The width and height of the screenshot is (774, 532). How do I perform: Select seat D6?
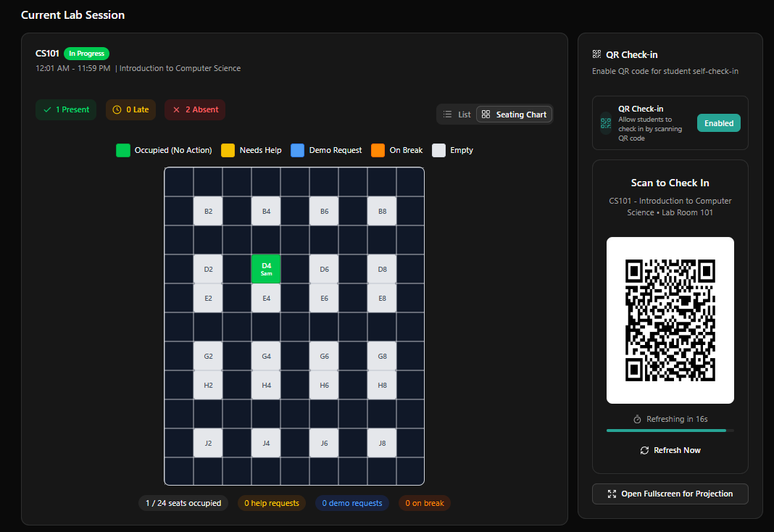[x=324, y=269]
